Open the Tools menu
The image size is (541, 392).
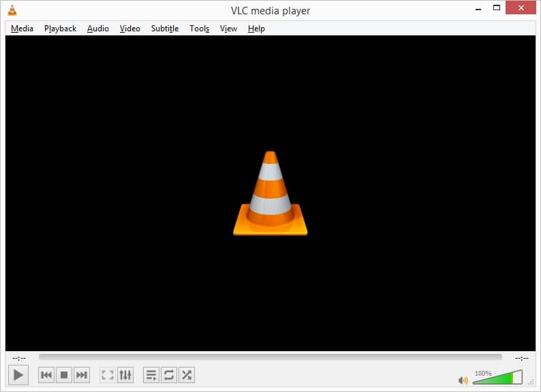tap(200, 29)
